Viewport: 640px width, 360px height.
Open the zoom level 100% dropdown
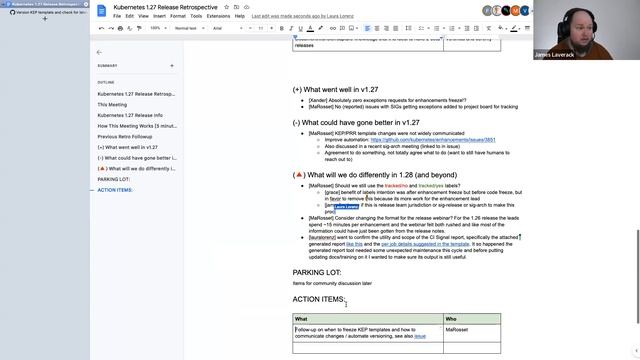(158, 28)
